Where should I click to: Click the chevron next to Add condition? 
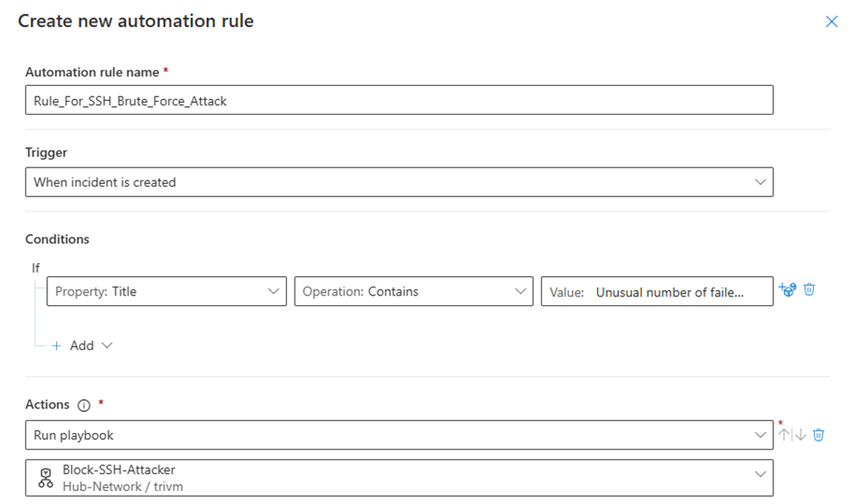[x=107, y=345]
